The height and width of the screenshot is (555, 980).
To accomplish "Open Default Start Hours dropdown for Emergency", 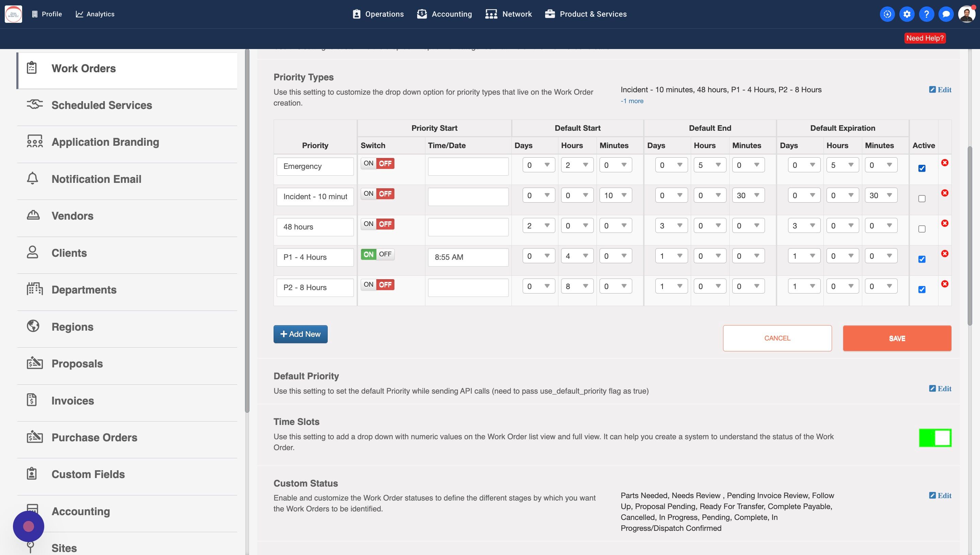I will click(x=577, y=165).
